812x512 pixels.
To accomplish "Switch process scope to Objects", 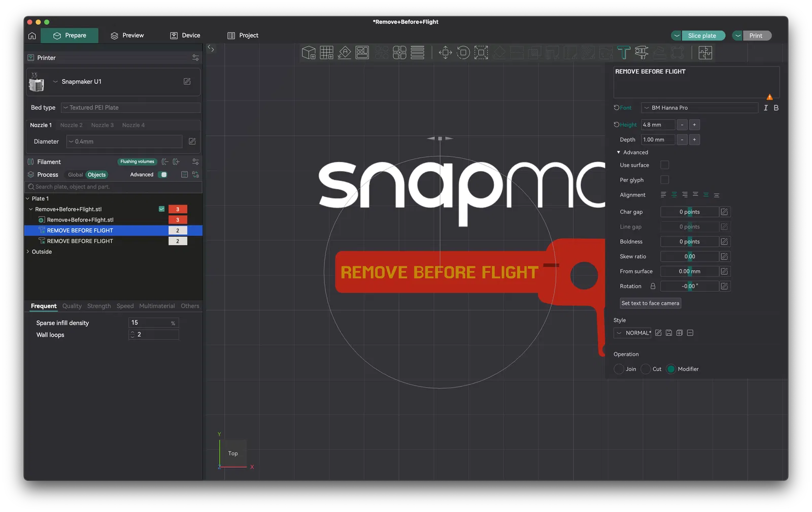I will click(96, 175).
